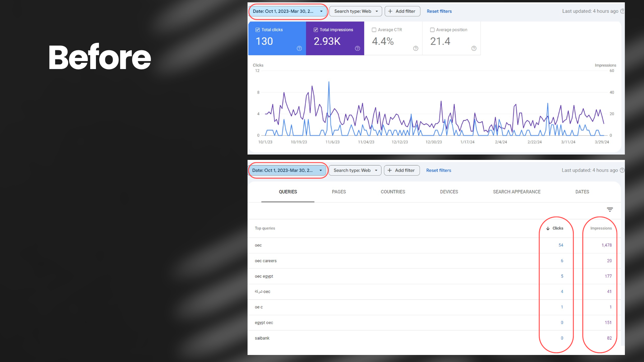Open the table filter rows icon

(610, 209)
